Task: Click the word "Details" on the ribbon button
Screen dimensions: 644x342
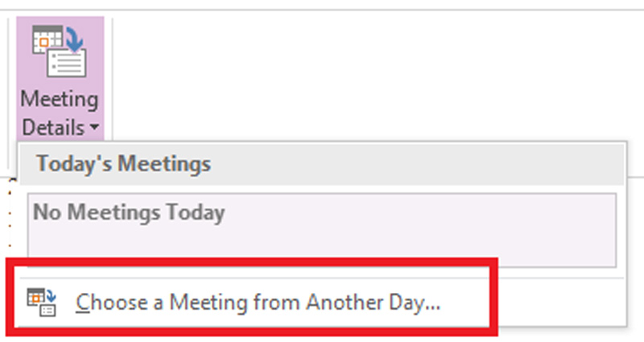Action: (x=52, y=127)
